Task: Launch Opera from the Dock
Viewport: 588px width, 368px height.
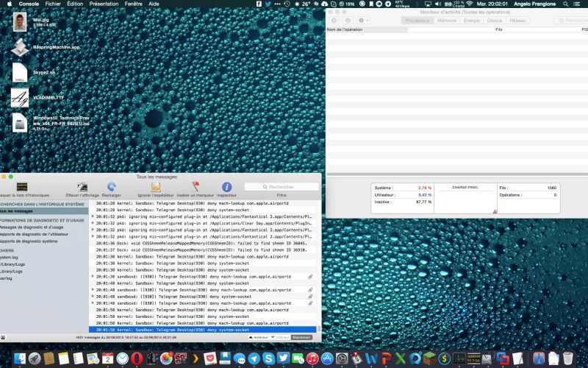Action: pos(137,358)
